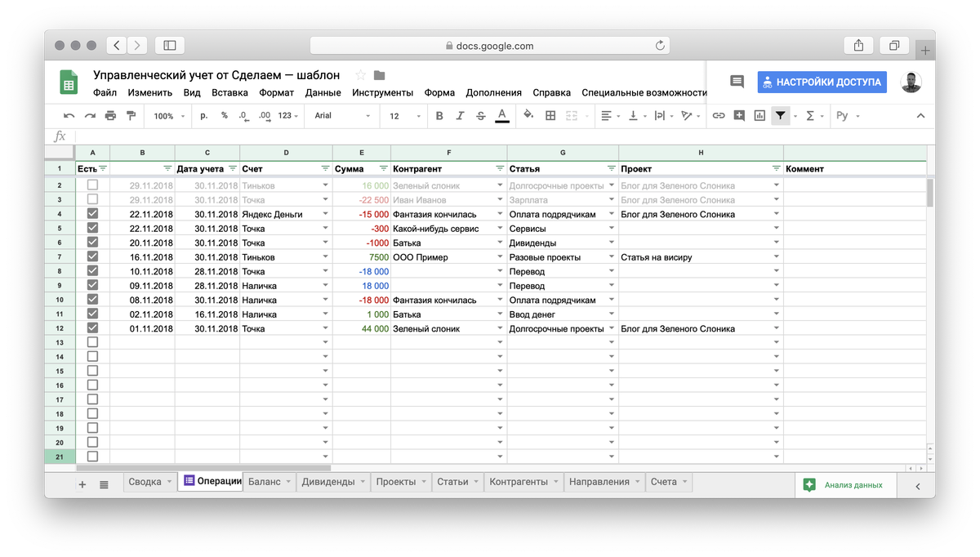
Task: Open text rotation options
Action: coord(690,116)
